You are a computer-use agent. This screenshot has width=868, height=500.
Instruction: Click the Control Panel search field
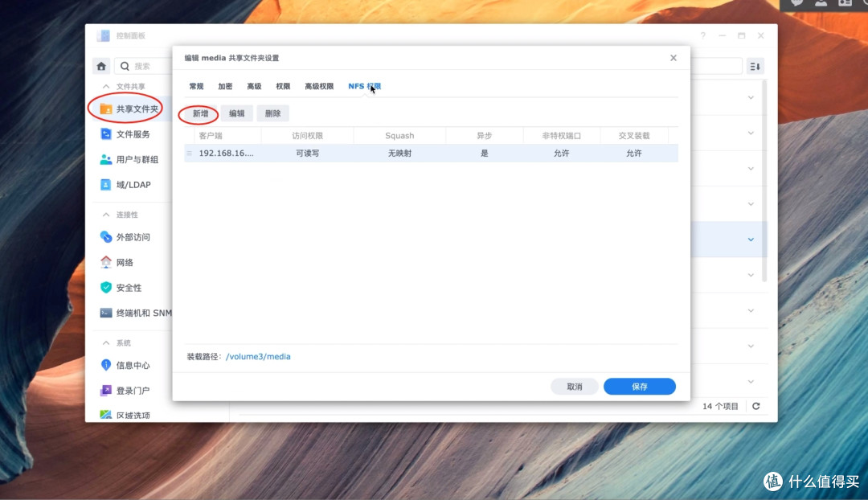[145, 66]
